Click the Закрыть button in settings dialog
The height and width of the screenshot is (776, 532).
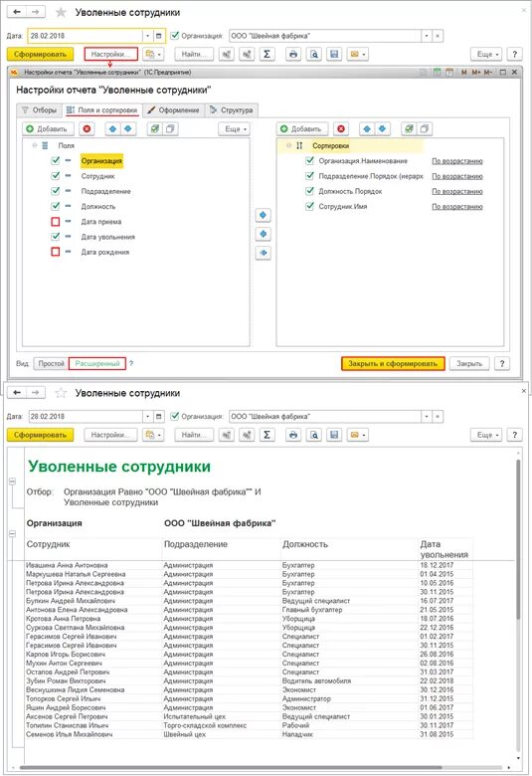469,363
